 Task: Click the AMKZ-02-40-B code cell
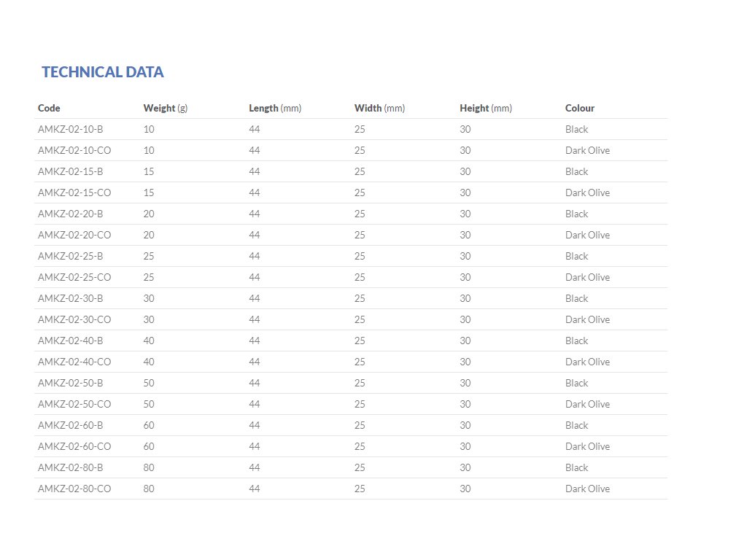point(70,341)
